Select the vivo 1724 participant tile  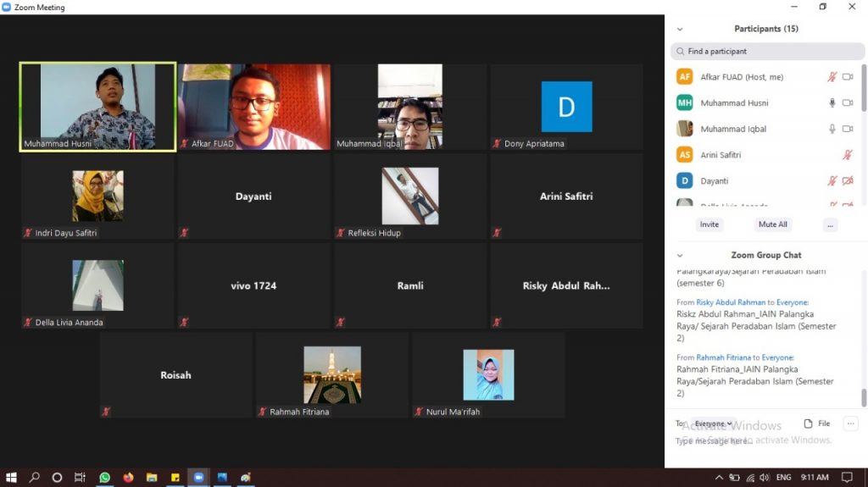coord(254,285)
